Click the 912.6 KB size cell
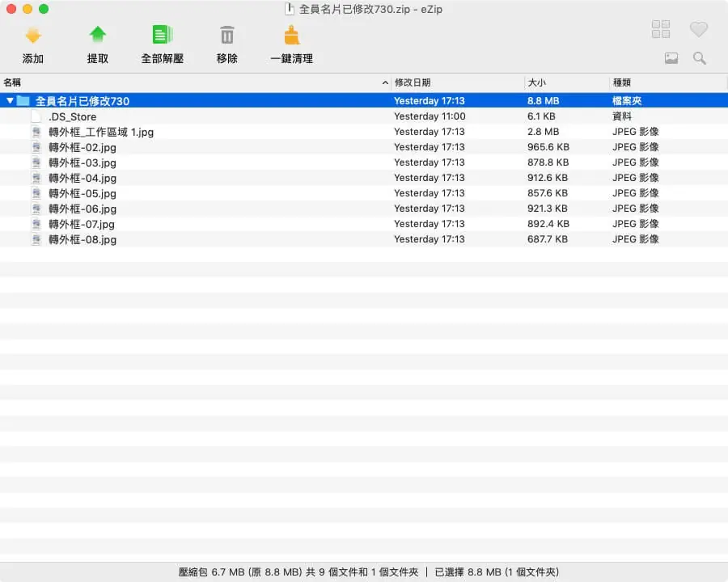Image resolution: width=728 pixels, height=582 pixels. click(547, 177)
